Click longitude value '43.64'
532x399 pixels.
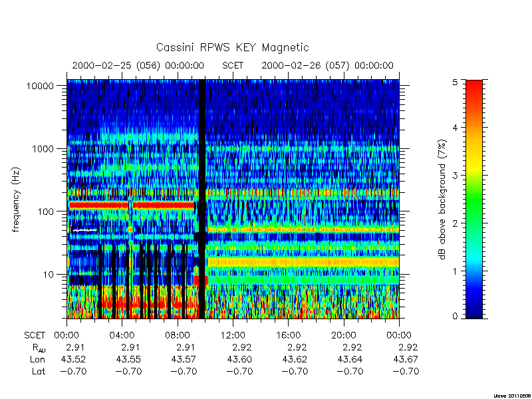pyautogui.click(x=350, y=359)
